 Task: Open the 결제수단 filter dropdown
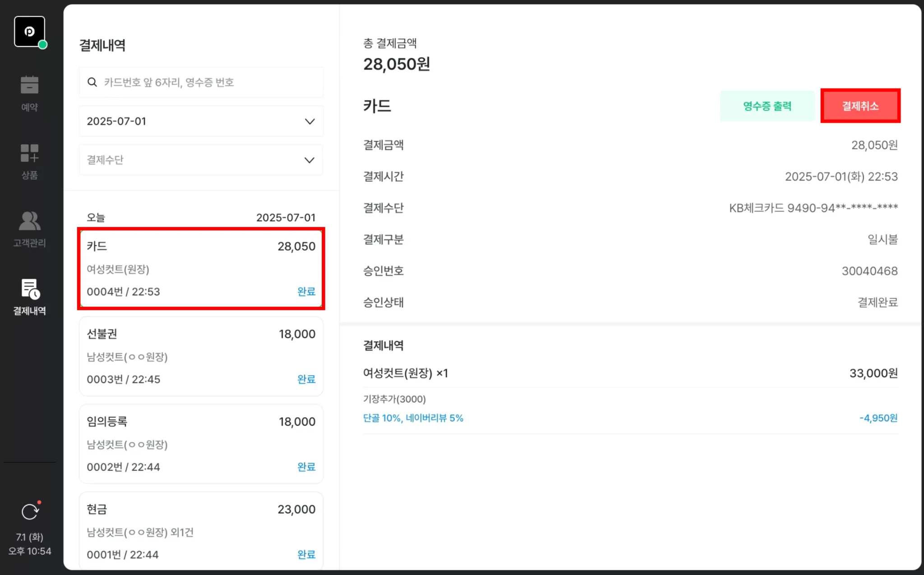click(200, 160)
